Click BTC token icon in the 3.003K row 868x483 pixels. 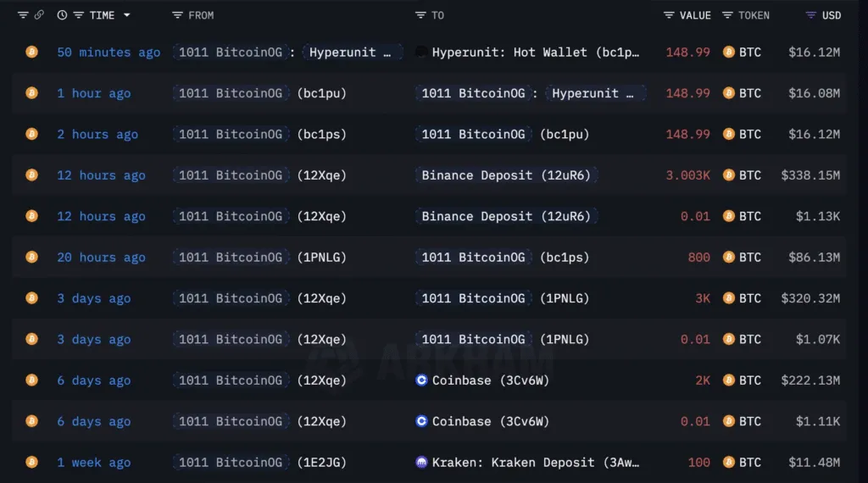point(728,175)
